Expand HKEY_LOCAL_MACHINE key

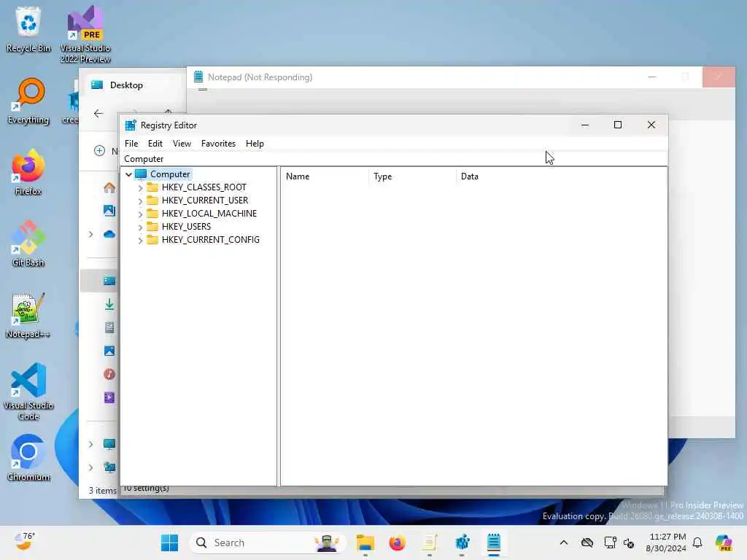140,214
